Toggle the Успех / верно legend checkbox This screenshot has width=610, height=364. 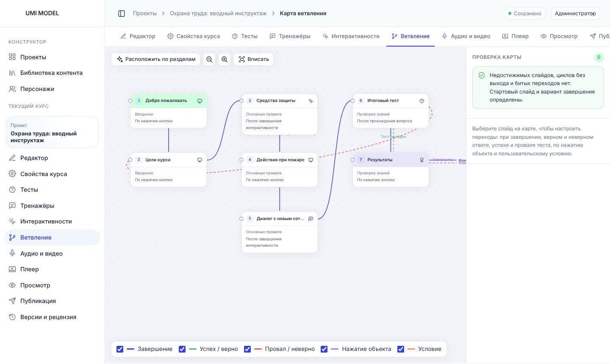click(182, 349)
